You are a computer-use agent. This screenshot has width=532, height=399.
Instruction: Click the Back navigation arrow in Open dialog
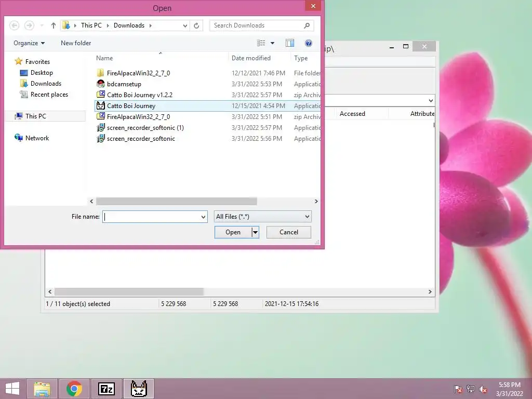click(14, 25)
